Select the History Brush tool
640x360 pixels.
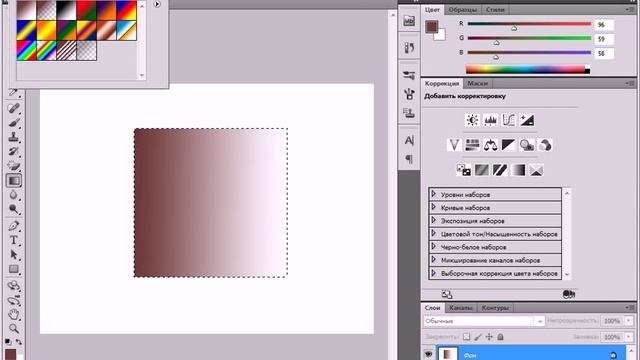[x=13, y=151]
